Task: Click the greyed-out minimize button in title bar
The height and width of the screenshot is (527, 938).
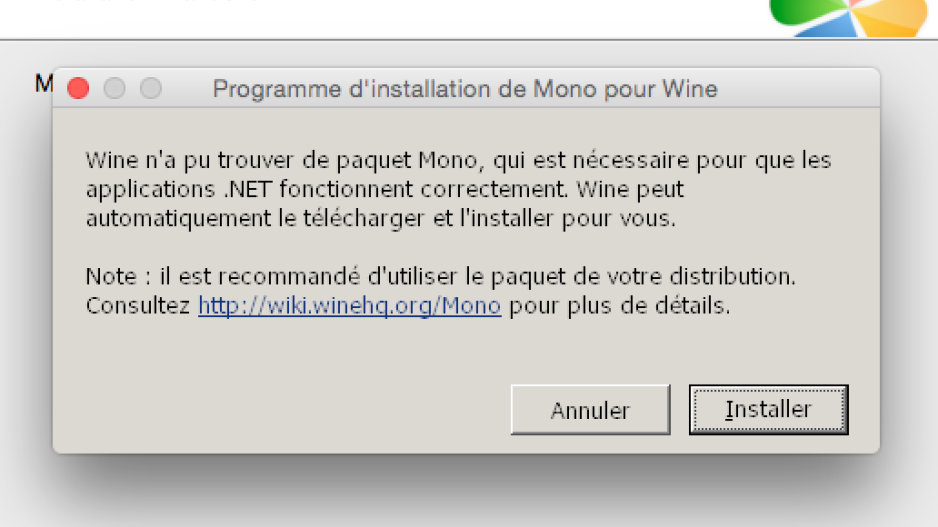Action: 114,89
